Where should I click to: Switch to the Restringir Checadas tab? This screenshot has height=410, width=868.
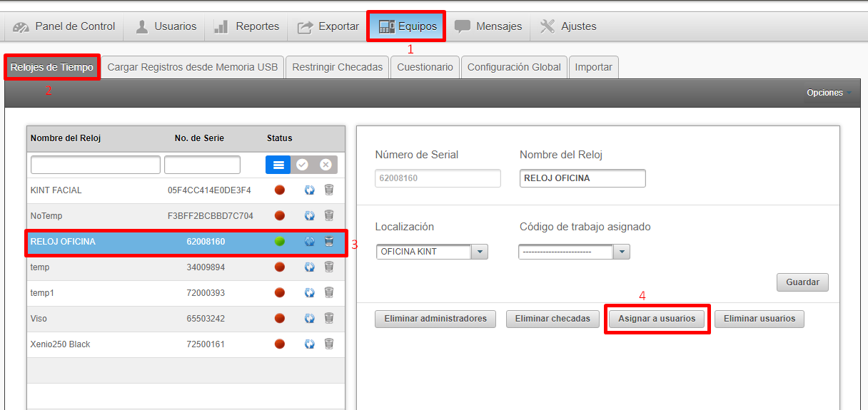[x=337, y=67]
